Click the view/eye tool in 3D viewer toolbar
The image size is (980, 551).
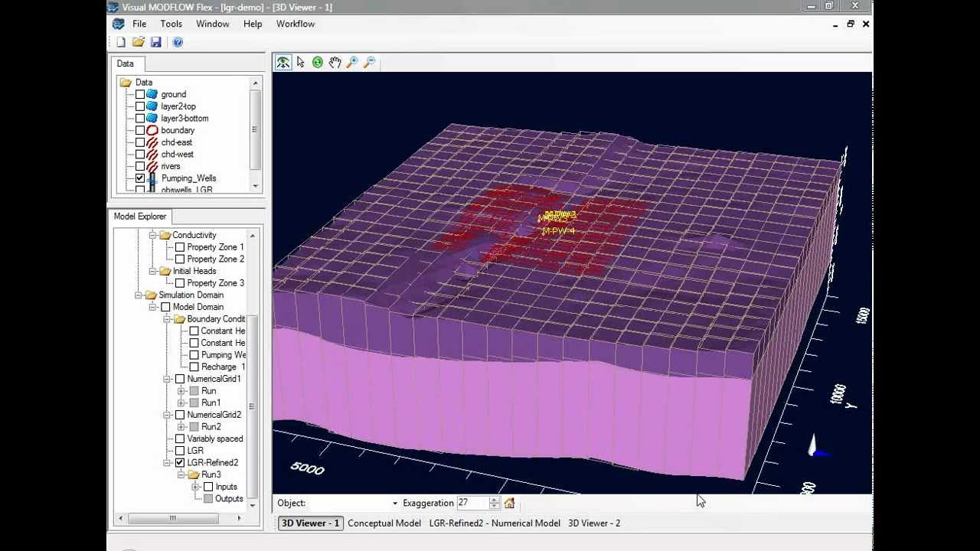coord(283,62)
